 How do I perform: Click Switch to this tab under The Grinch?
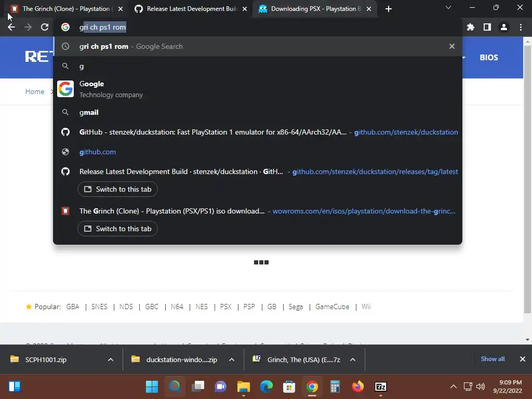click(x=117, y=229)
